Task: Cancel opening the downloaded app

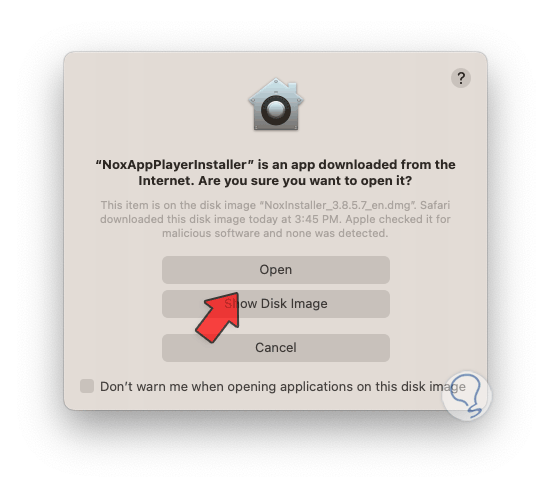Action: [x=276, y=348]
